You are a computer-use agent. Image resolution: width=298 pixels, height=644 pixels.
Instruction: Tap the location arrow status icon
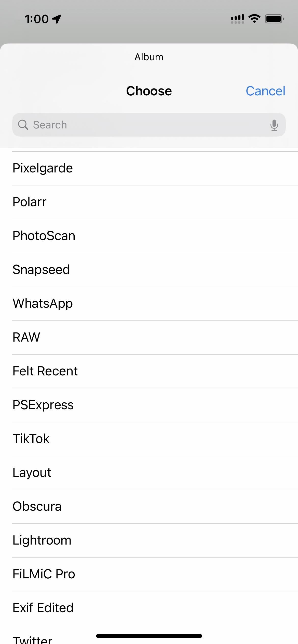pyautogui.click(x=57, y=19)
